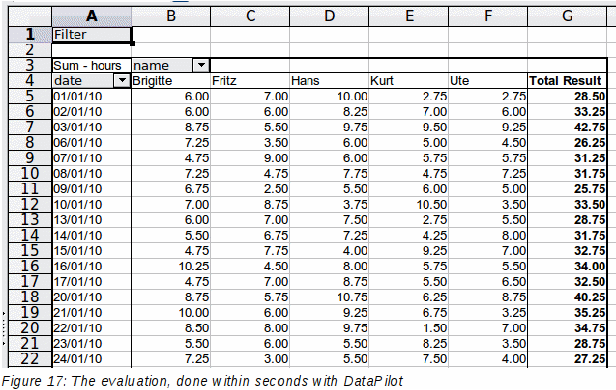This screenshot has height=390, width=616.
Task: Click the Kurt column label cell
Action: [409, 81]
